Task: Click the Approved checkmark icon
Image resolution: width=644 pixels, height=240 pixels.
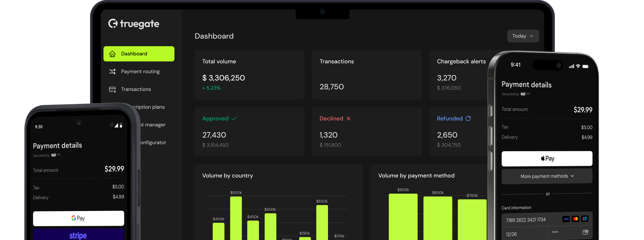Action: pyautogui.click(x=234, y=119)
